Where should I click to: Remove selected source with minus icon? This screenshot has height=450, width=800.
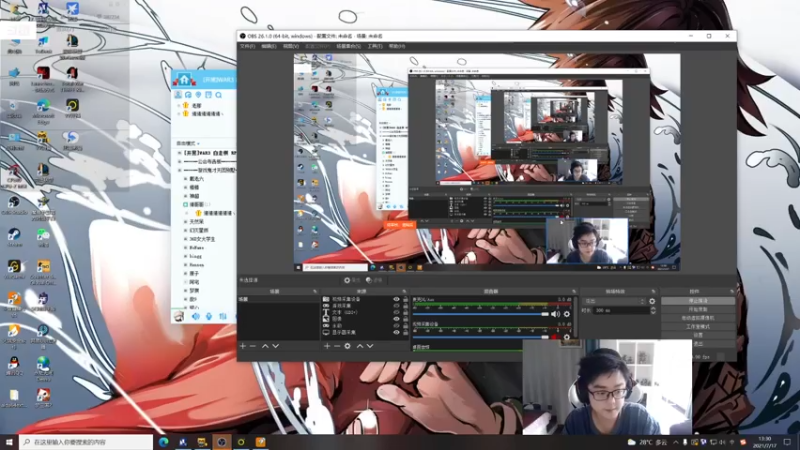(x=337, y=346)
